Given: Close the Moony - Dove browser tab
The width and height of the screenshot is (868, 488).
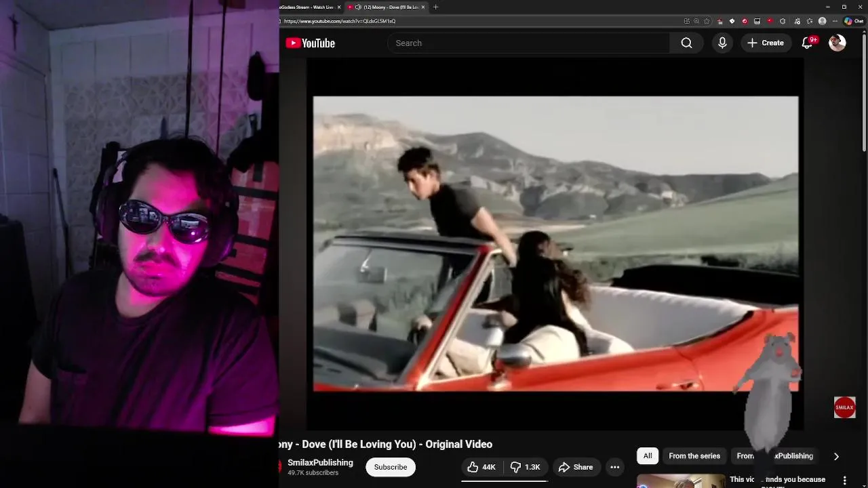Looking at the screenshot, I should (423, 7).
